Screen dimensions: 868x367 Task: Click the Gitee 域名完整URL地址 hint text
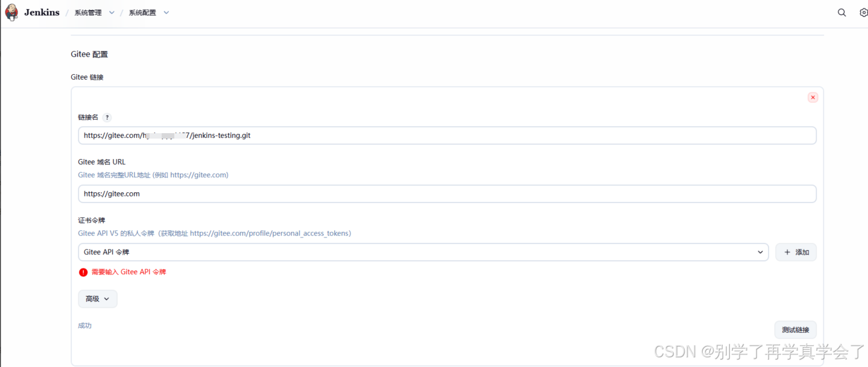[x=153, y=175]
